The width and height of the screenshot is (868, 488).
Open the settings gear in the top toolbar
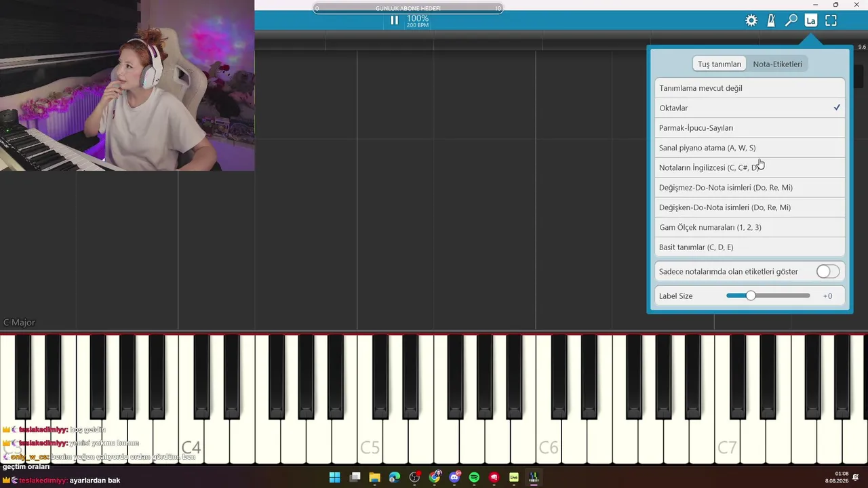tap(751, 20)
